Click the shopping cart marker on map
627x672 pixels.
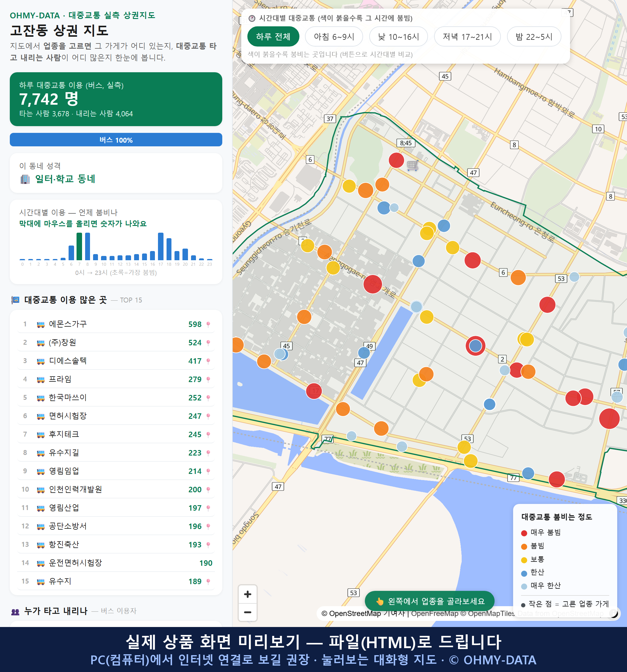pyautogui.click(x=412, y=165)
